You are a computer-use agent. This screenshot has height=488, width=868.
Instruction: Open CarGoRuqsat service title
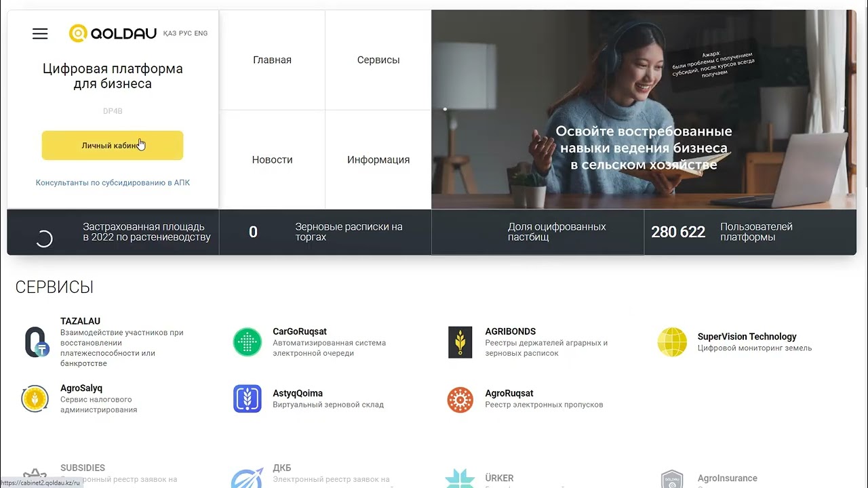[300, 331]
